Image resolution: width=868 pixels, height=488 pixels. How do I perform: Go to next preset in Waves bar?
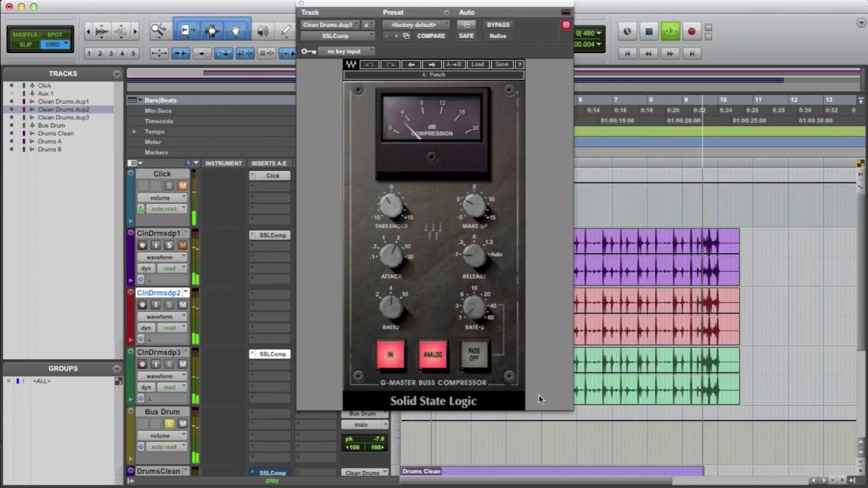coord(432,64)
